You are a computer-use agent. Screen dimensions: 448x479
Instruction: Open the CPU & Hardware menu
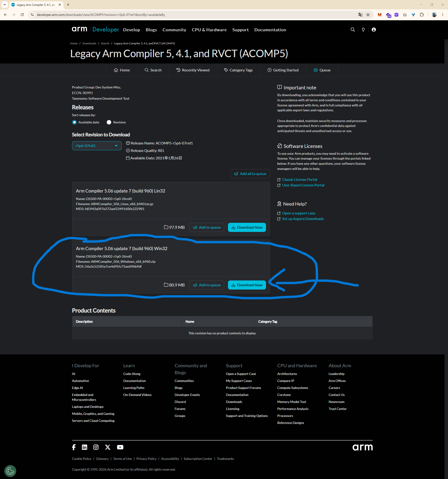tap(209, 30)
